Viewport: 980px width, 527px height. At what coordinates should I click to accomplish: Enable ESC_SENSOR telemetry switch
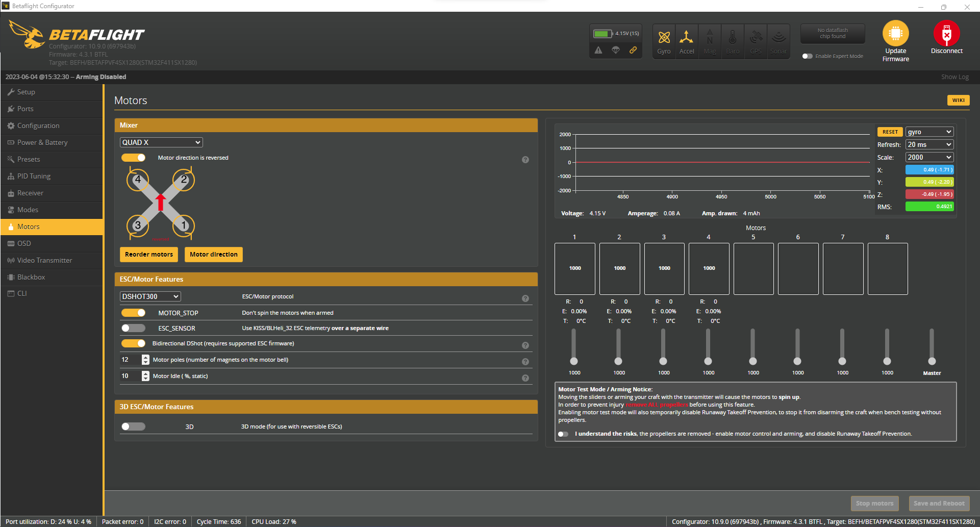[x=133, y=328]
